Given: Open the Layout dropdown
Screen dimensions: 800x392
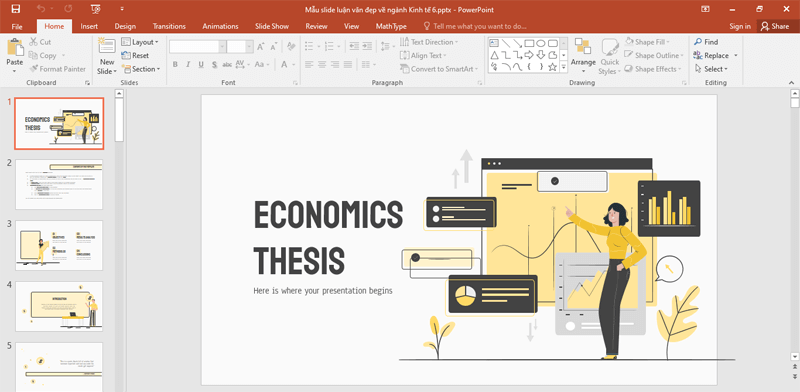Looking at the screenshot, I should click(x=140, y=42).
